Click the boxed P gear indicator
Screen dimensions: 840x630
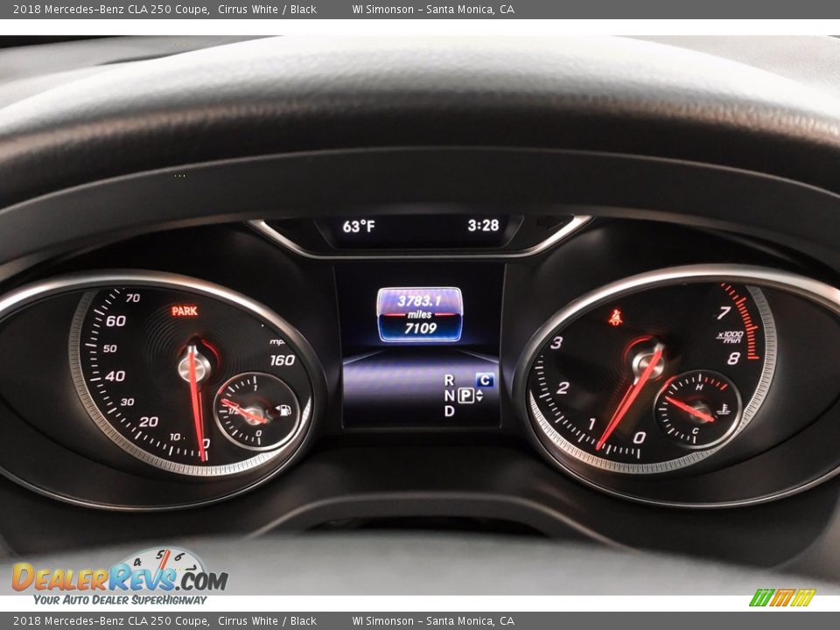coord(465,395)
